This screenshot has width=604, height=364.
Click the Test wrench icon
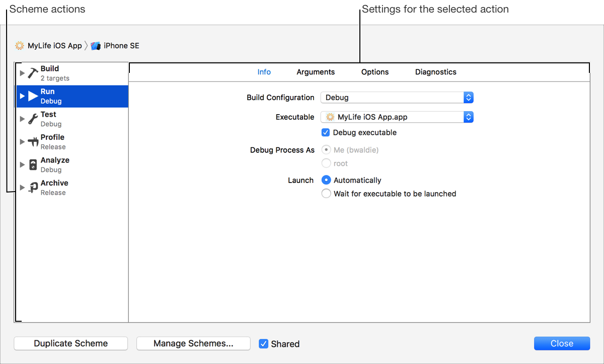(33, 119)
